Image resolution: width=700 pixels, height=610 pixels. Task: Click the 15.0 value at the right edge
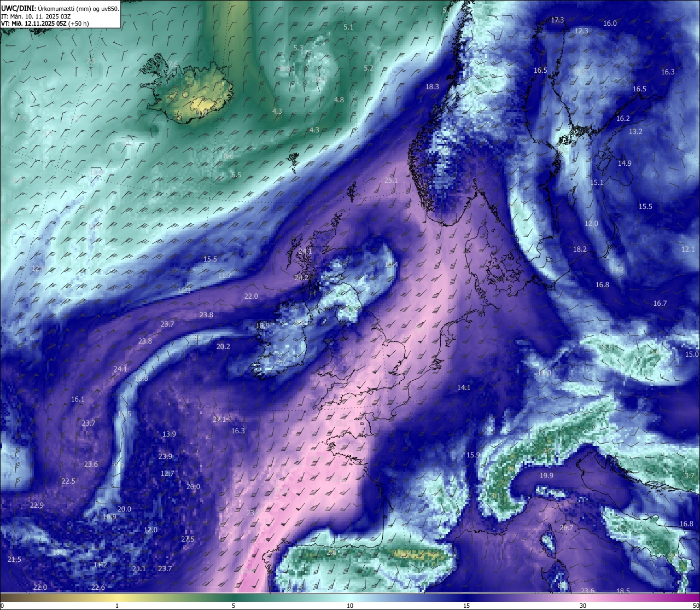pos(692,355)
